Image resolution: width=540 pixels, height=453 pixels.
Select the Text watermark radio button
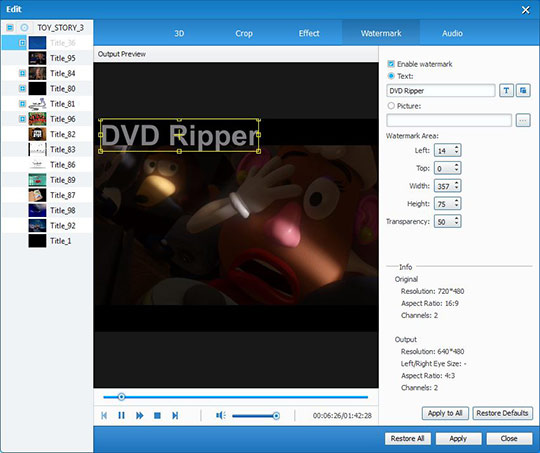pyautogui.click(x=391, y=76)
